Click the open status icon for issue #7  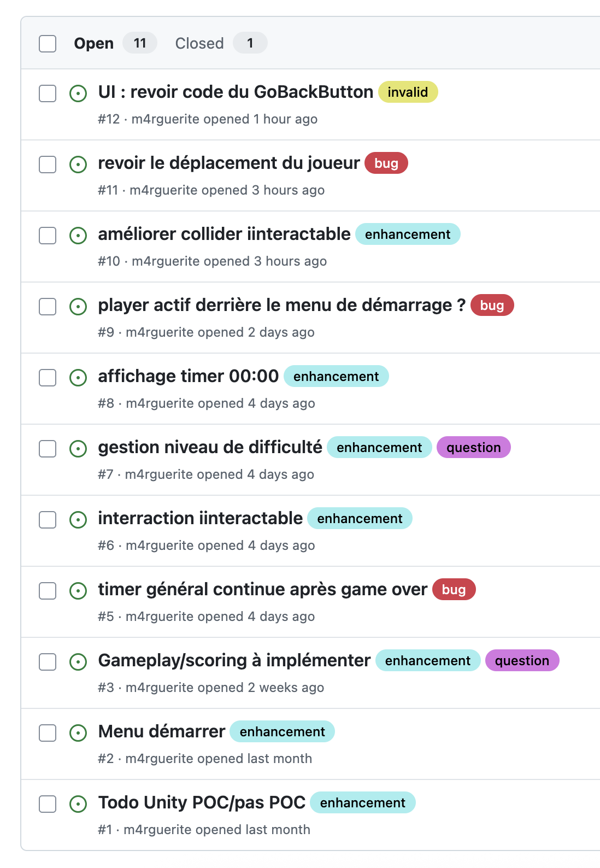[x=78, y=448]
